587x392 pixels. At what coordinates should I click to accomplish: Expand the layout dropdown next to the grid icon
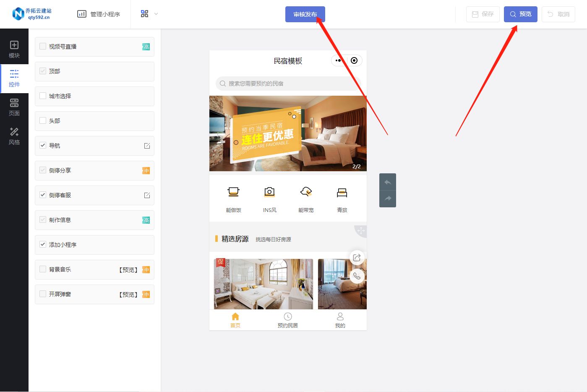pos(155,13)
